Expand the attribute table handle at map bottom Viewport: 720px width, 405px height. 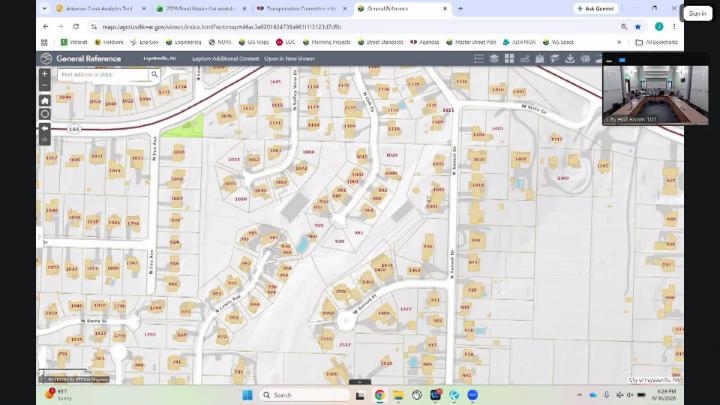tap(360, 382)
